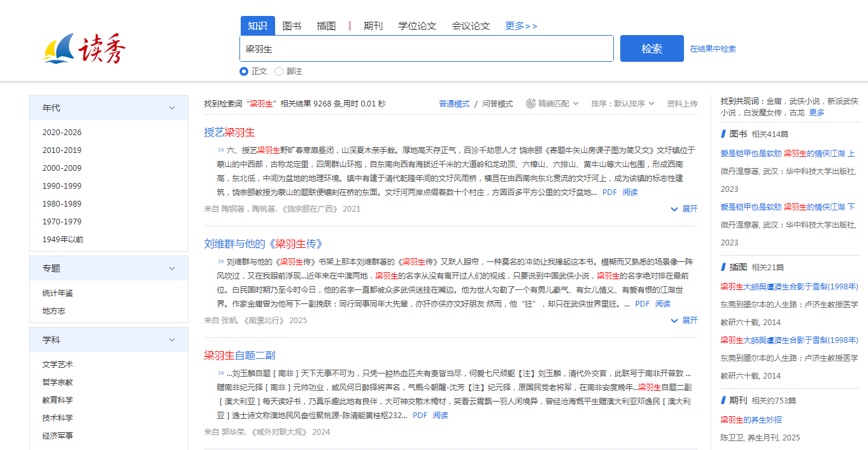Open result title 梁羽生自题二副
This screenshot has height=450, width=868.
239,356
